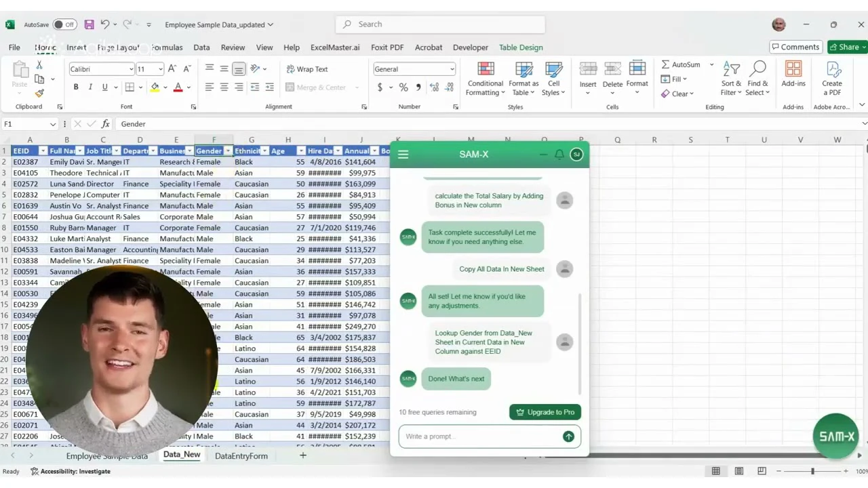Open the Clear dropdown
This screenshot has height=488, width=868.
tap(677, 94)
